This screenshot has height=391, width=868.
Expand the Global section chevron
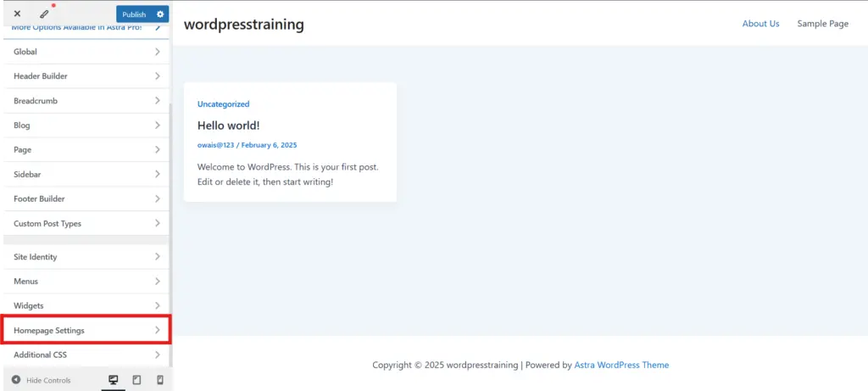(x=157, y=52)
